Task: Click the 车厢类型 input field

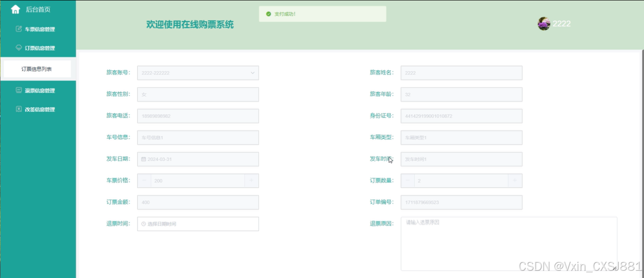Action: click(x=461, y=137)
